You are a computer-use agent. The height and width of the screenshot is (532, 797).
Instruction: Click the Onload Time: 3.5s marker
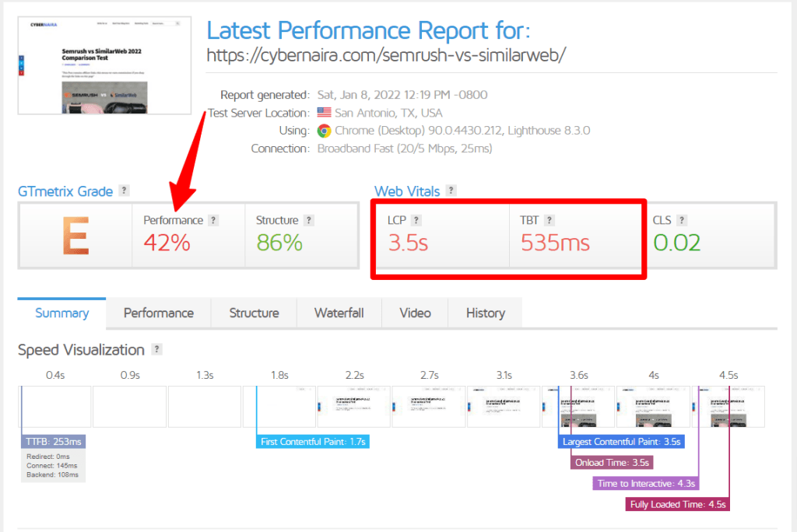612,462
